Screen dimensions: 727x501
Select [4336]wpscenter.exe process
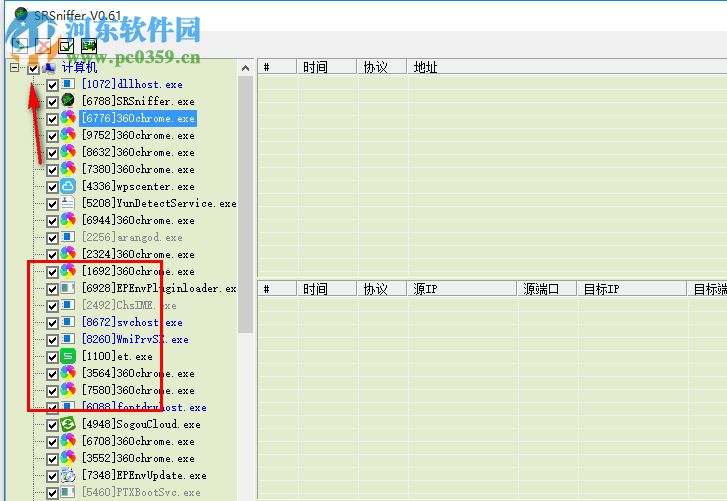[x=138, y=186]
